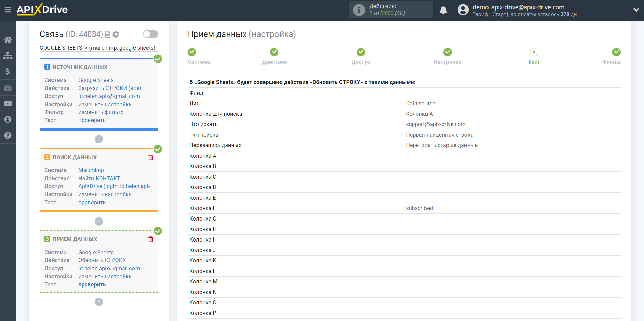The width and height of the screenshot is (644, 321).
Task: Add block after ПРИЕМ ДАННЫХ
Action: click(99, 302)
